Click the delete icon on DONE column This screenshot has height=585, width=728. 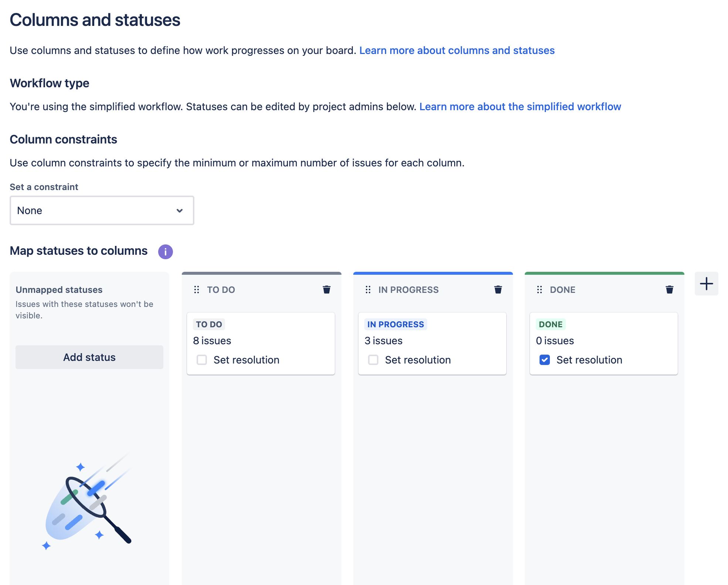669,289
